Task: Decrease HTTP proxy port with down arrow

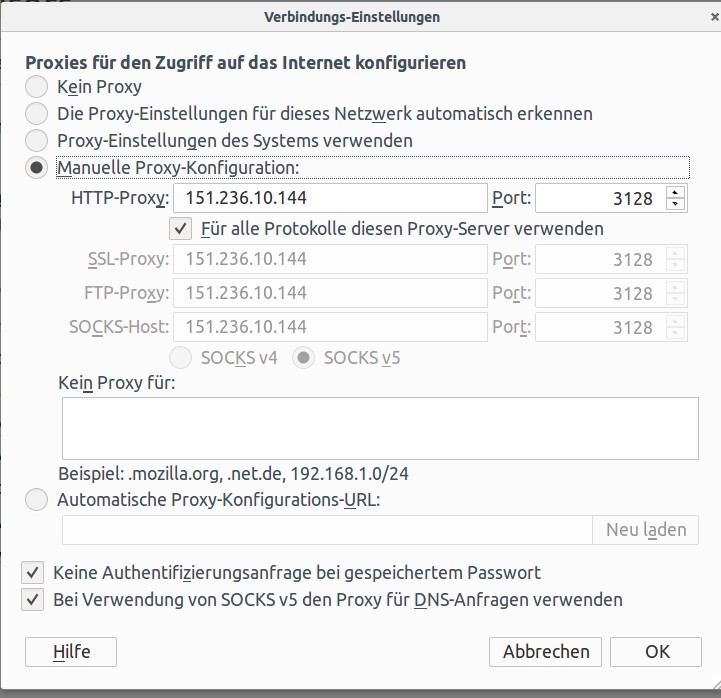Action: click(675, 204)
